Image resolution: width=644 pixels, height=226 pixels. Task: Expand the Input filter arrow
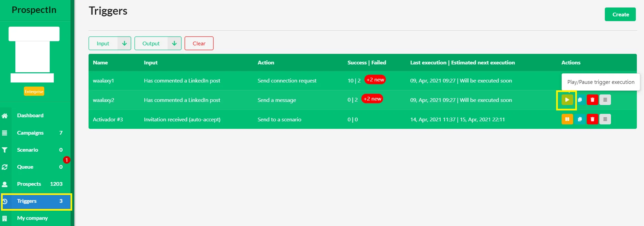[124, 43]
